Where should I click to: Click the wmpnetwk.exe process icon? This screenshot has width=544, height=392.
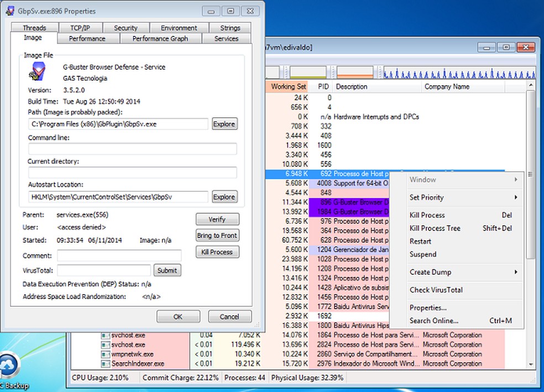click(x=106, y=354)
